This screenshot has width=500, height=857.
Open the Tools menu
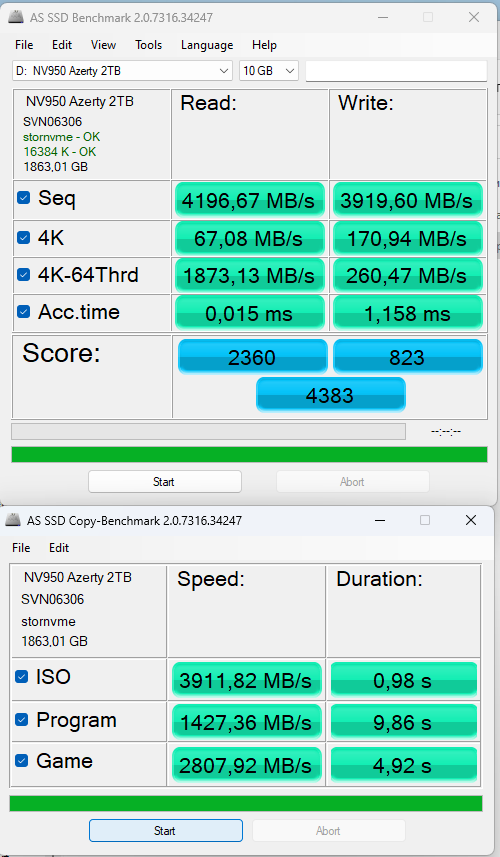[149, 45]
